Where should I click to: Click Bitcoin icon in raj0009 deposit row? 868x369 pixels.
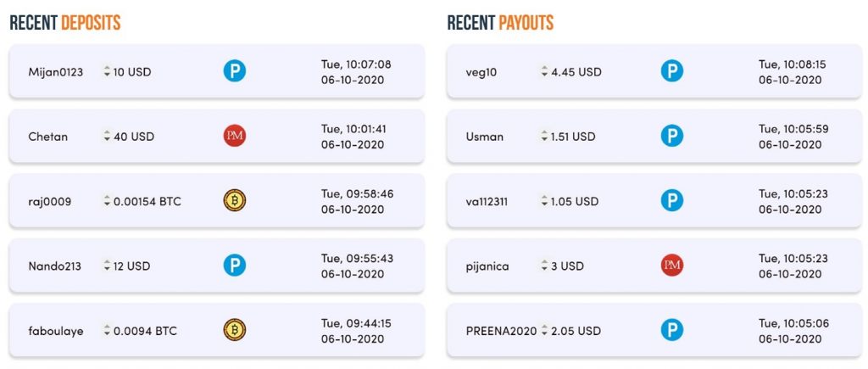tap(234, 200)
